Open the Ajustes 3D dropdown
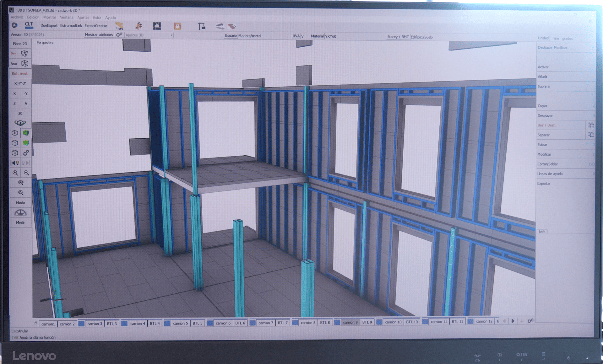This screenshot has width=603, height=364. [171, 35]
